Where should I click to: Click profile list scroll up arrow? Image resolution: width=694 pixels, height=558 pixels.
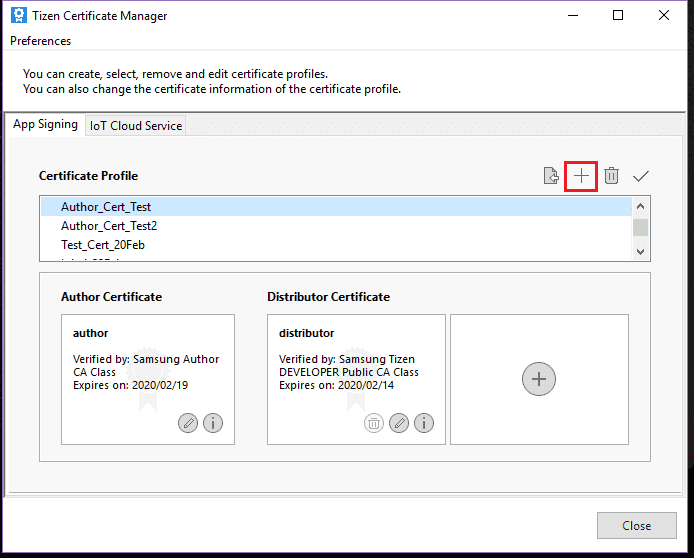[x=640, y=206]
